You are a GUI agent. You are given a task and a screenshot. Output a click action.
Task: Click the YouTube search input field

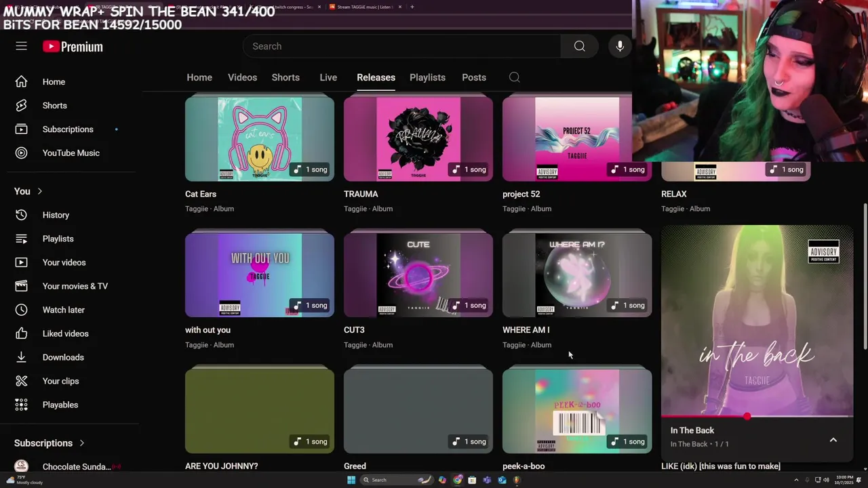pos(401,46)
